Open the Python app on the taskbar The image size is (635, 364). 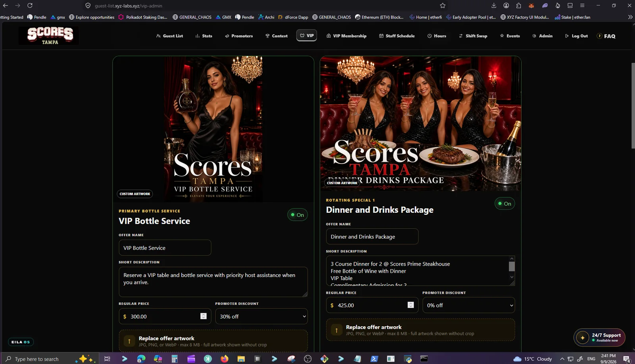408,359
